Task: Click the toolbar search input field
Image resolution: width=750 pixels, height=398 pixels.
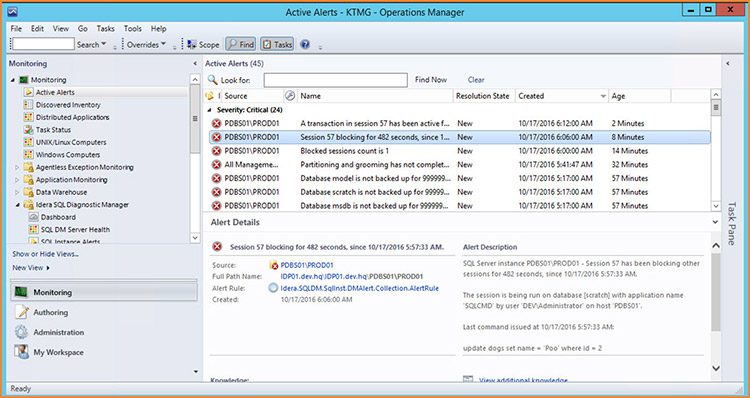Action: pyautogui.click(x=43, y=44)
